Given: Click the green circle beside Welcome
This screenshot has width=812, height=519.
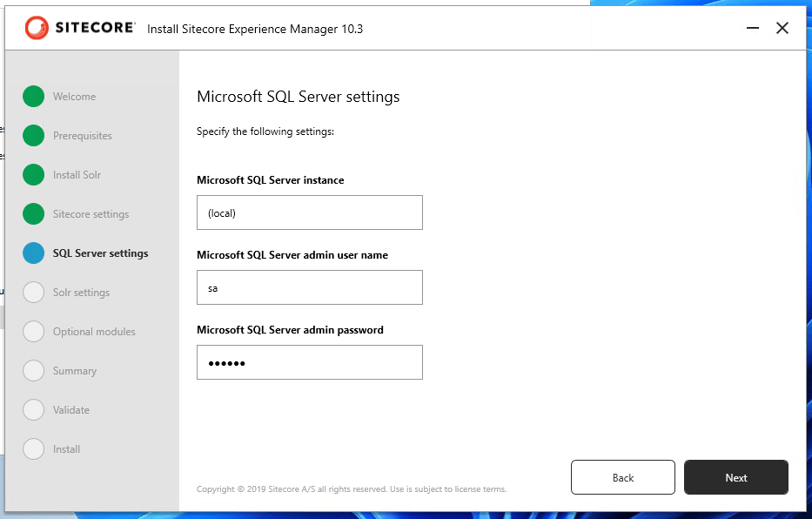Looking at the screenshot, I should [33, 97].
